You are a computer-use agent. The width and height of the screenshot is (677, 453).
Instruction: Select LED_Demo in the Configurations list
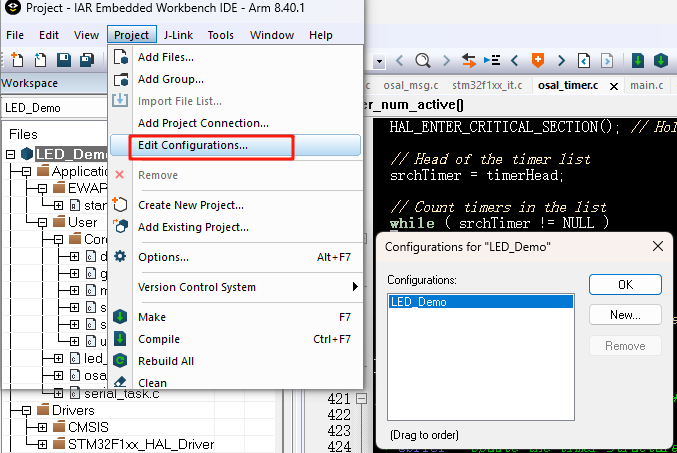[481, 301]
